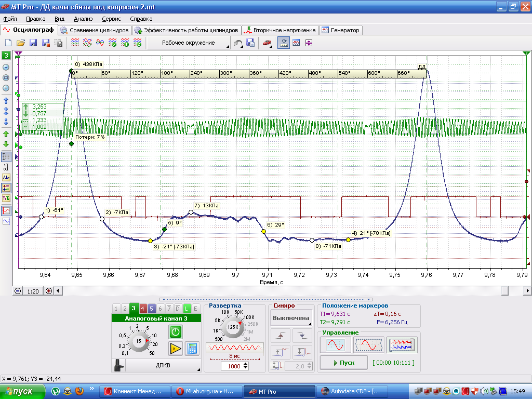Open the Анализ menu

coord(83,19)
